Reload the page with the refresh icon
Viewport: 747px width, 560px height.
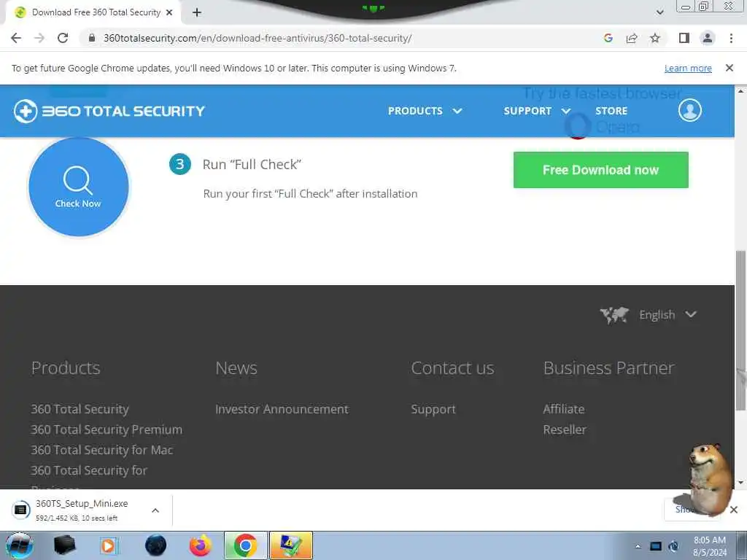point(63,38)
